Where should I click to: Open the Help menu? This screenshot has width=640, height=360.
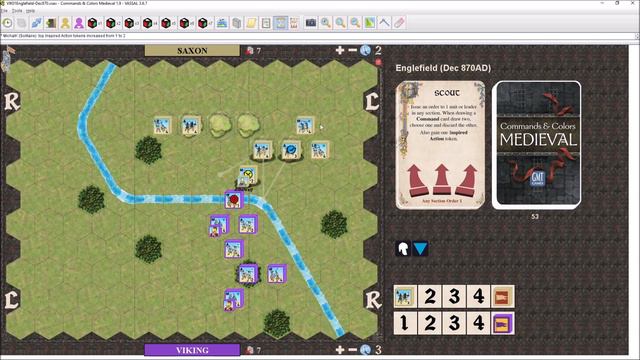click(31, 11)
